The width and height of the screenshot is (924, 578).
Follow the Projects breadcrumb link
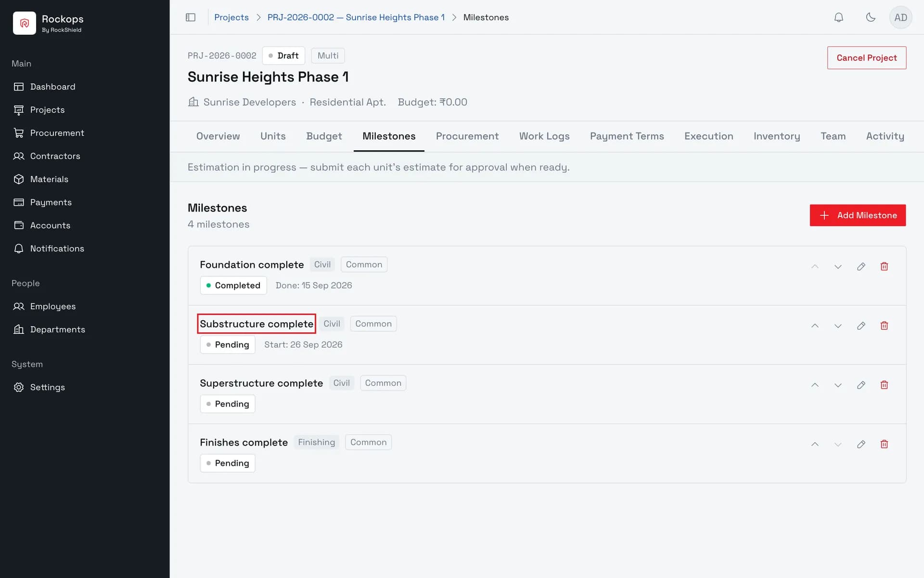pos(231,17)
